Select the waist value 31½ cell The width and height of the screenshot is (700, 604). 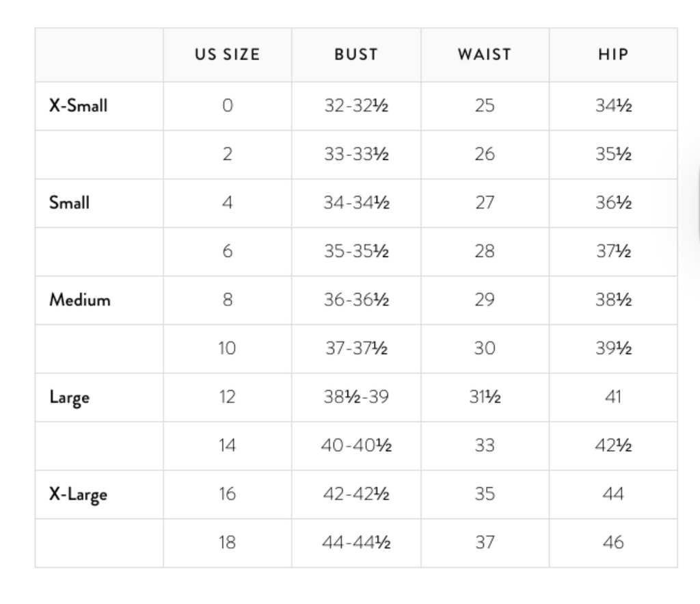(485, 397)
